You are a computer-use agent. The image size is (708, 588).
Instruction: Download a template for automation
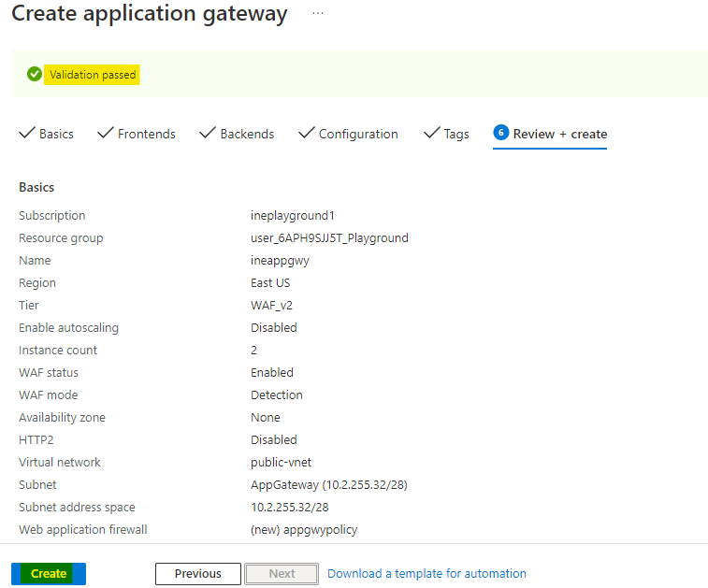pos(426,574)
